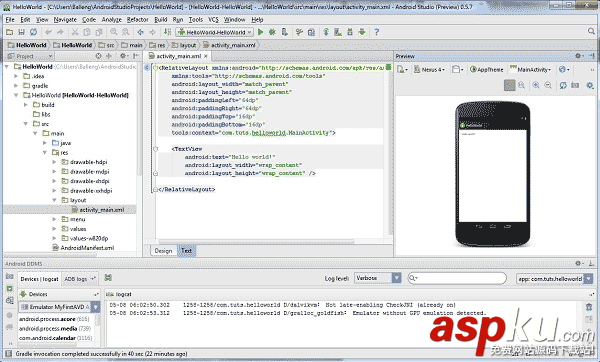Click the src breadcrumb in navigation bar
This screenshot has height=362, width=600.
point(106,45)
